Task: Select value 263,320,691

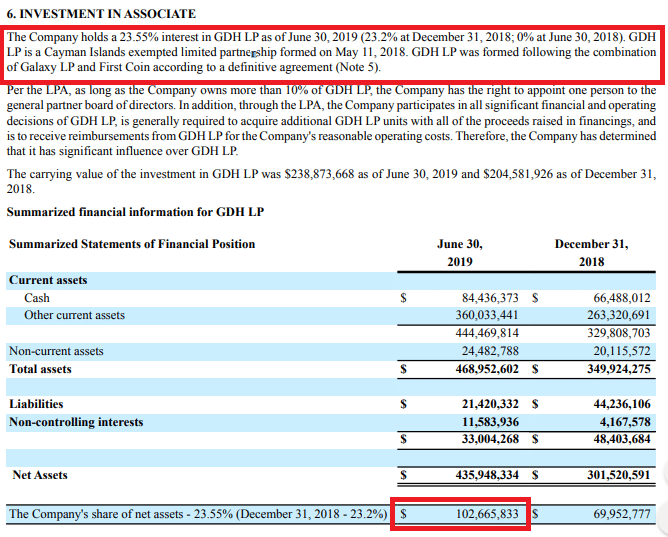Action: [619, 315]
